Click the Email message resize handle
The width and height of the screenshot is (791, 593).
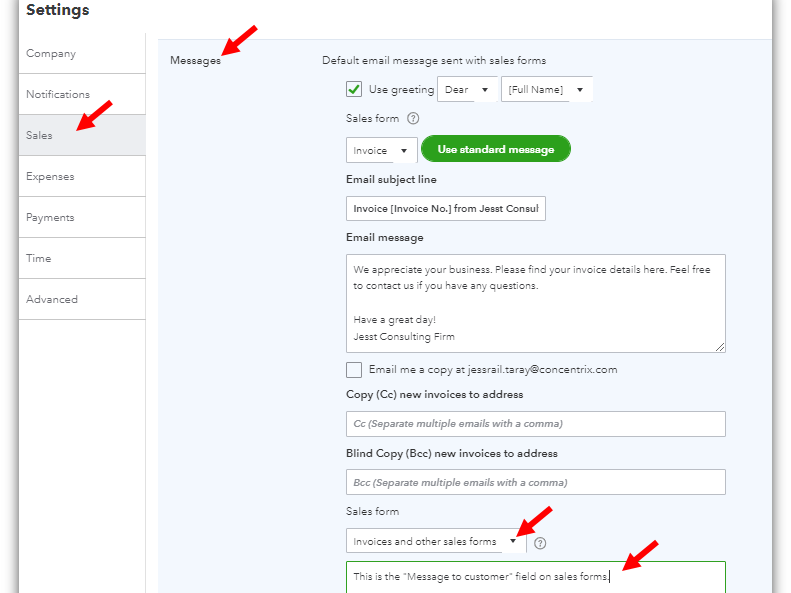[x=720, y=347]
